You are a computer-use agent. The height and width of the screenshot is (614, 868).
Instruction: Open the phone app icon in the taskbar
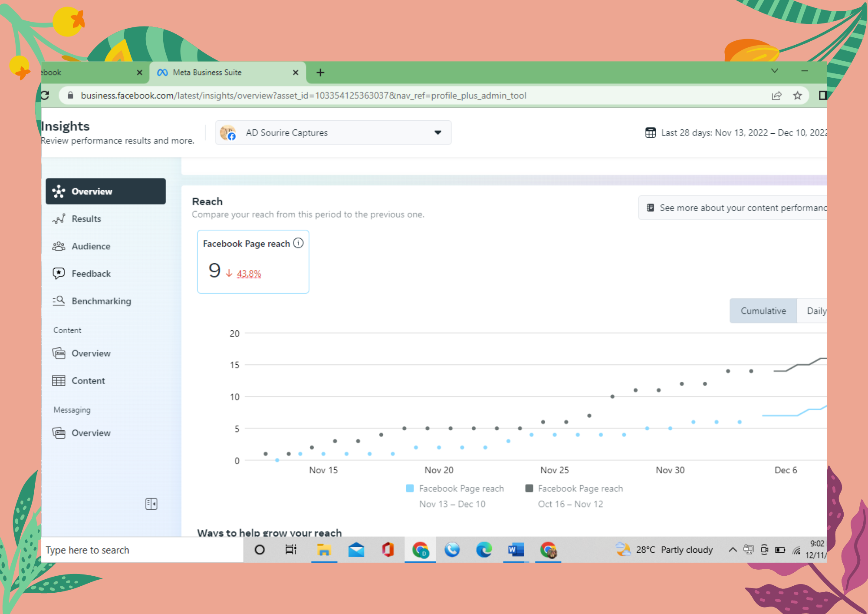click(x=452, y=550)
